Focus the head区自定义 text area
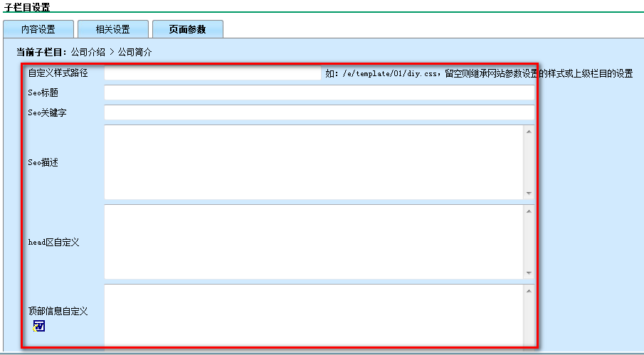644x355 pixels. pyautogui.click(x=313, y=242)
